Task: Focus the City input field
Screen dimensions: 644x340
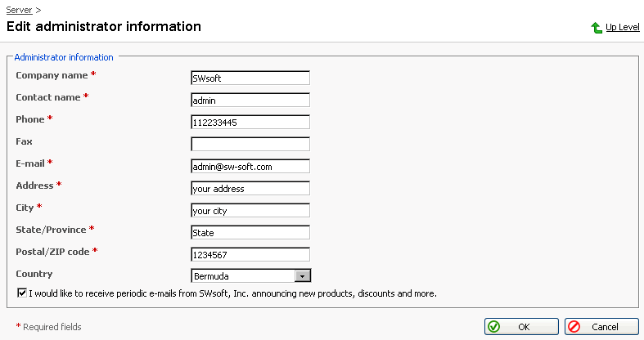Action: pyautogui.click(x=250, y=211)
